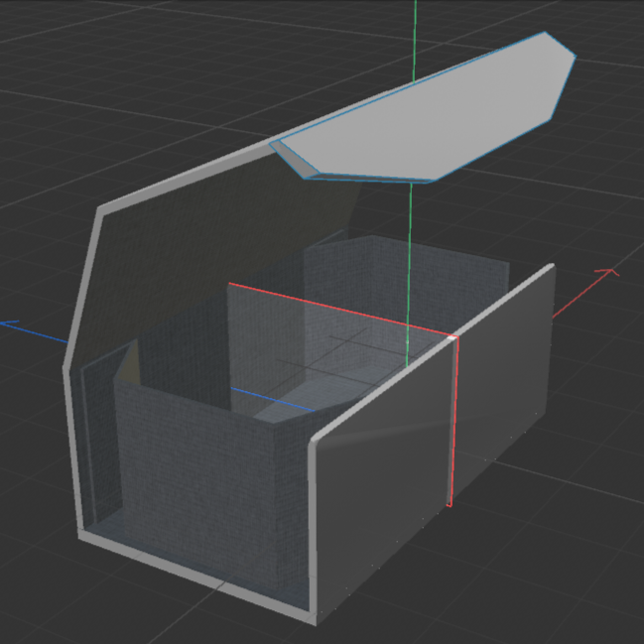
Task: Click the red axis arrowhead tip
Action: click(613, 271)
